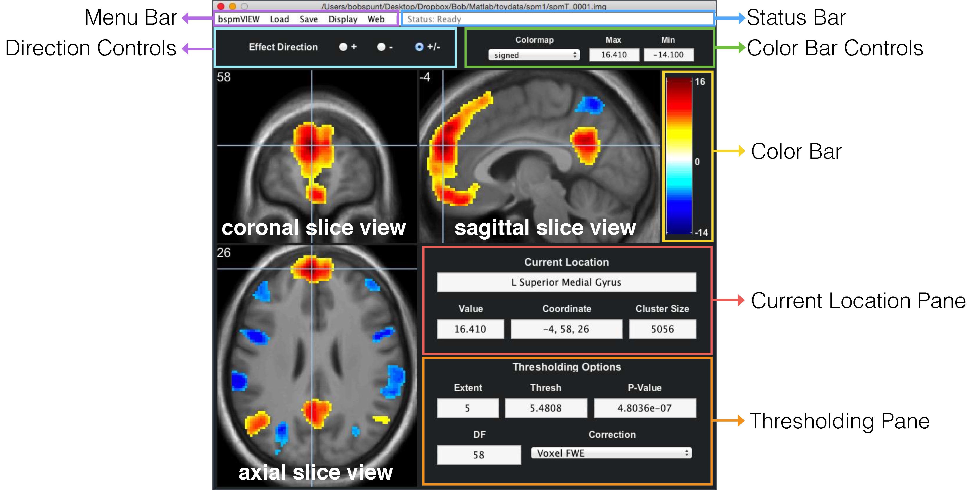This screenshot has width=980, height=490.
Task: Open the Web menu
Action: pos(376,19)
